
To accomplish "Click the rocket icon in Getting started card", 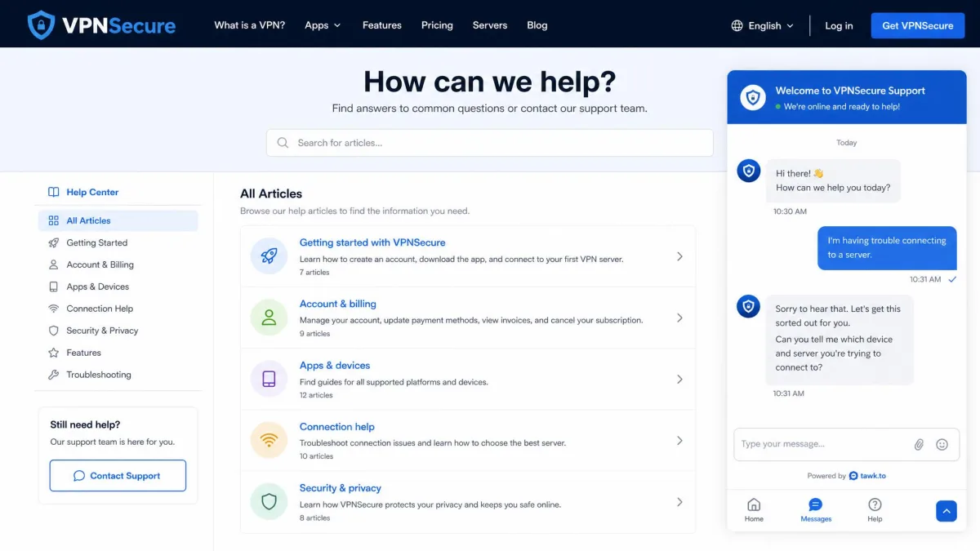I will point(269,256).
